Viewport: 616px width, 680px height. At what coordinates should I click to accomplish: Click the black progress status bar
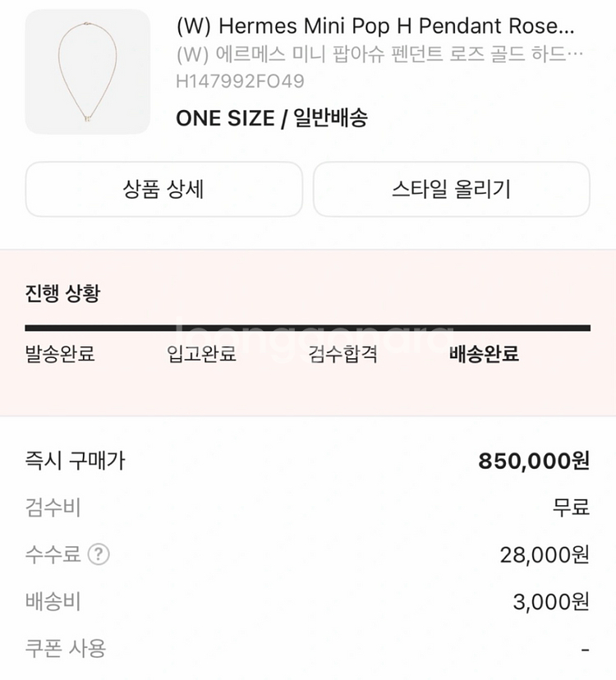[x=307, y=329]
